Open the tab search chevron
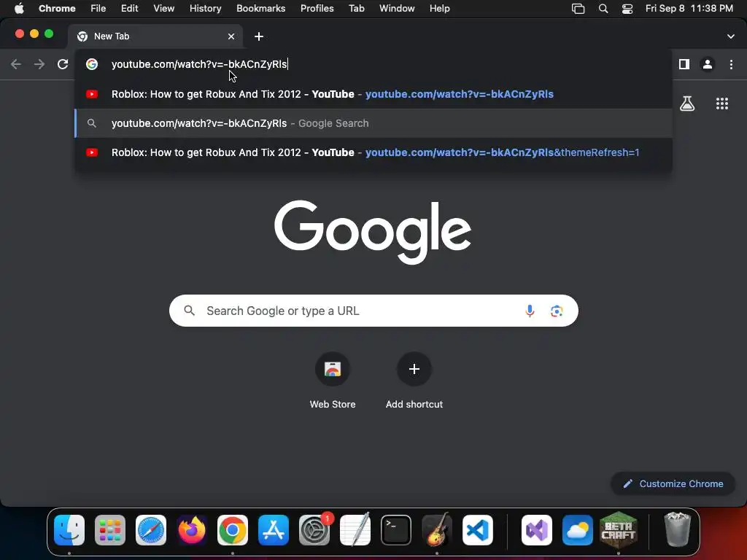This screenshot has width=747, height=560. [731, 36]
